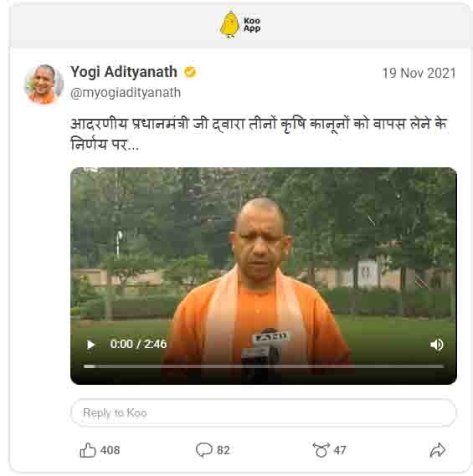
Task: Mute the video using the speaker icon
Action: (437, 345)
